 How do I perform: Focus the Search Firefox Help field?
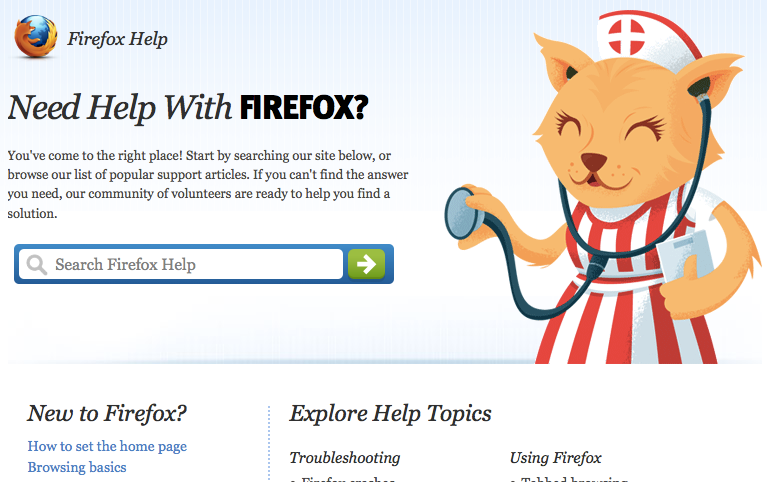pyautogui.click(x=181, y=264)
